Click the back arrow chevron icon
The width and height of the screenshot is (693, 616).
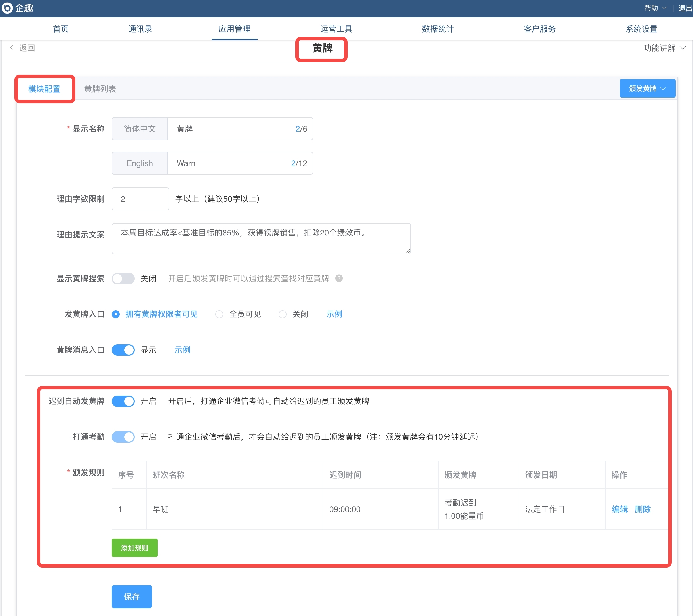12,48
